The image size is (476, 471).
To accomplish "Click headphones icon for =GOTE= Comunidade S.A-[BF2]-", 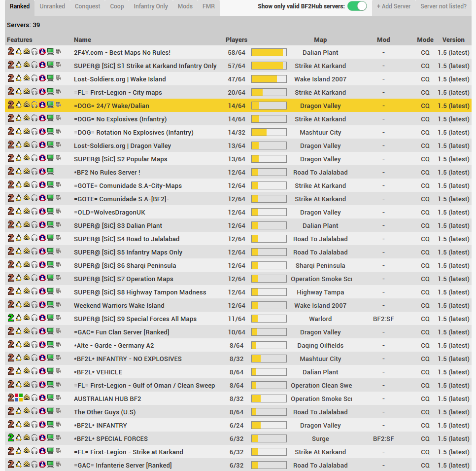I will (34, 198).
